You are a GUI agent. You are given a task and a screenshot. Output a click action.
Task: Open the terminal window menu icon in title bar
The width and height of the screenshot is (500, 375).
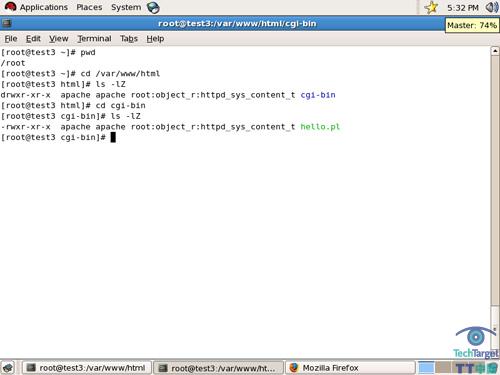coord(7,23)
